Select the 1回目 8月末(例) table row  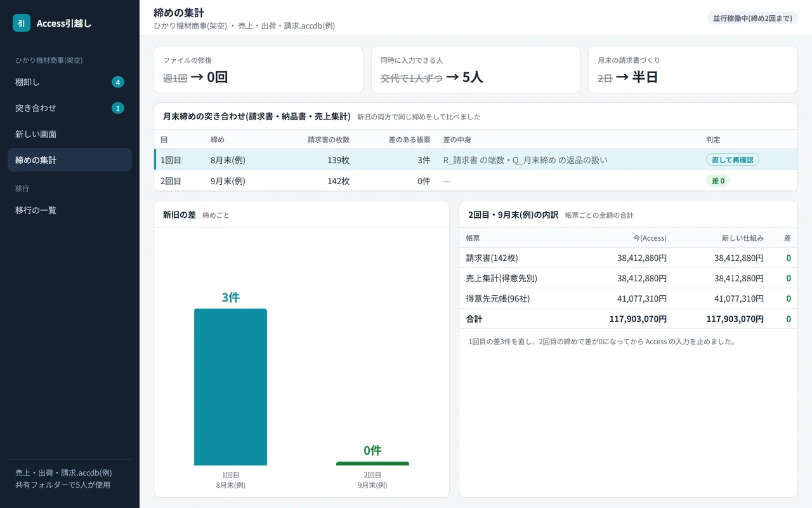(476, 160)
